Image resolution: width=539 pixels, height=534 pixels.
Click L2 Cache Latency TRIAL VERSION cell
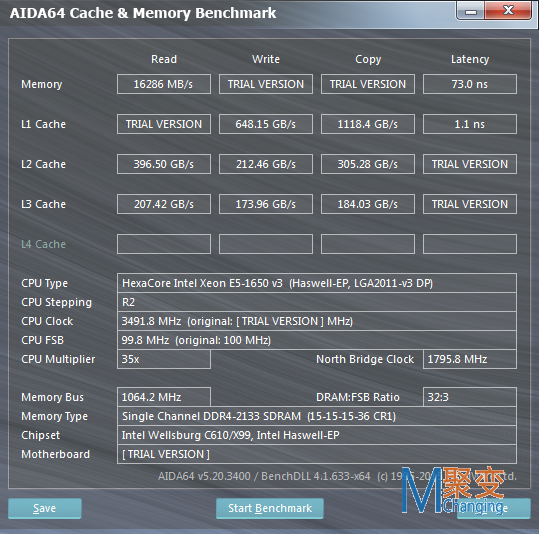point(470,164)
